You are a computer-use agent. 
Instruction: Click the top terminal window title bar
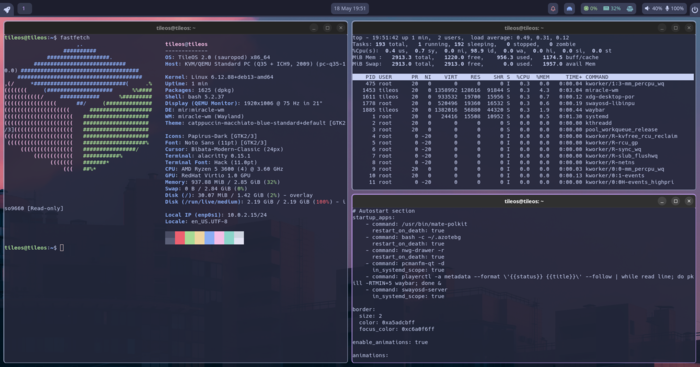[524, 28]
